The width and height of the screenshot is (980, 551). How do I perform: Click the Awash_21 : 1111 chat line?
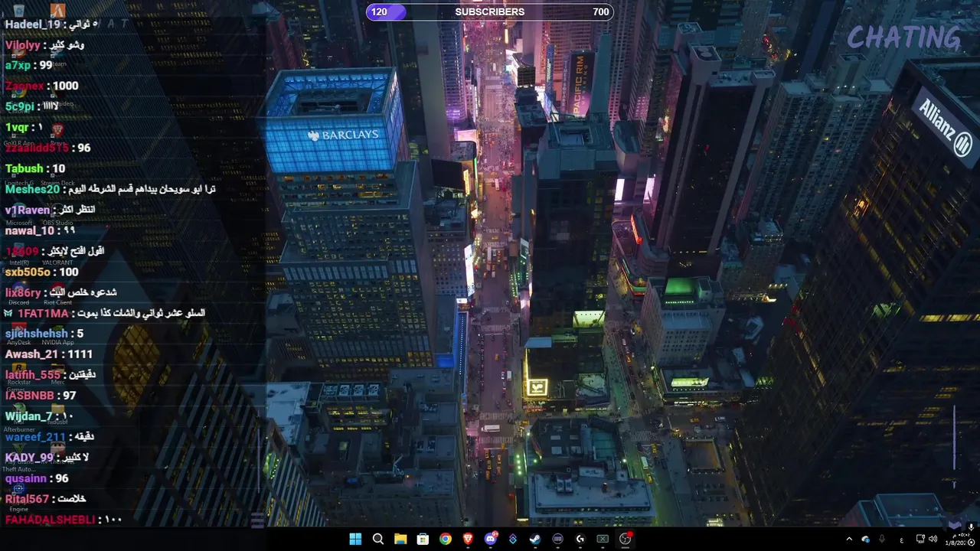pos(48,355)
